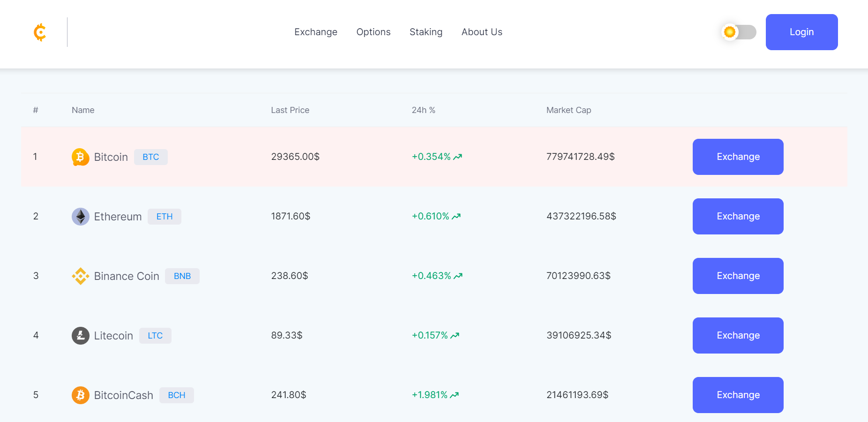
Task: Click the +0.354% change value
Action: pyautogui.click(x=431, y=157)
